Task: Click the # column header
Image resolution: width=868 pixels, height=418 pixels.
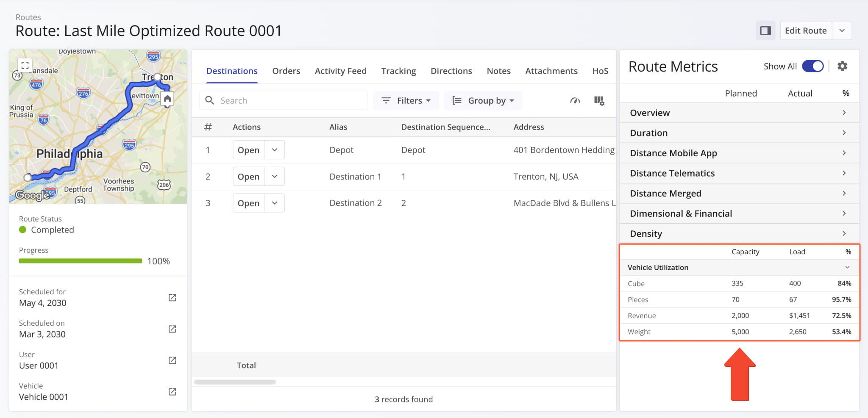Action: click(208, 127)
